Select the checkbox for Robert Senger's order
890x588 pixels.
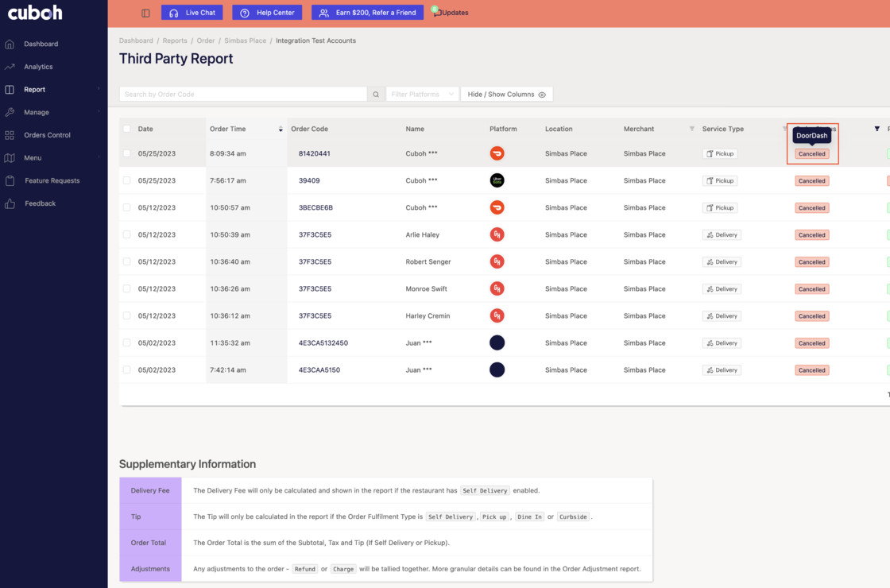126,261
